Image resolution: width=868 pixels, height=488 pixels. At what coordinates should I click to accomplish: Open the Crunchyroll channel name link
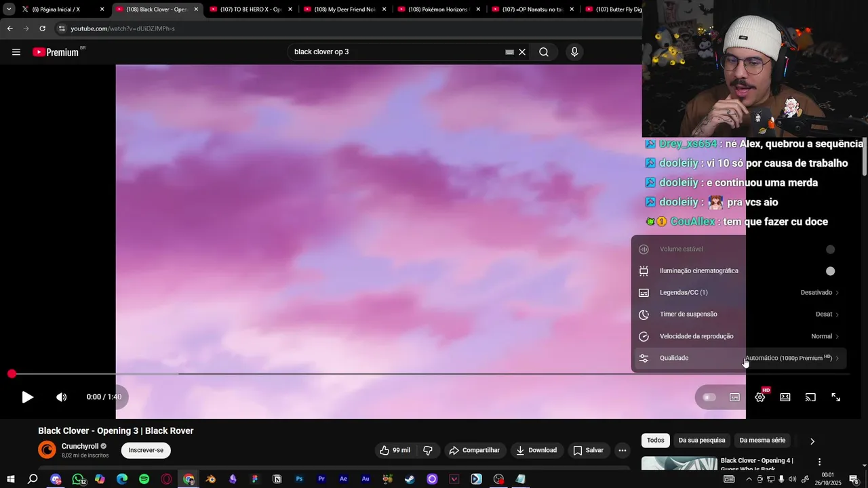80,446
